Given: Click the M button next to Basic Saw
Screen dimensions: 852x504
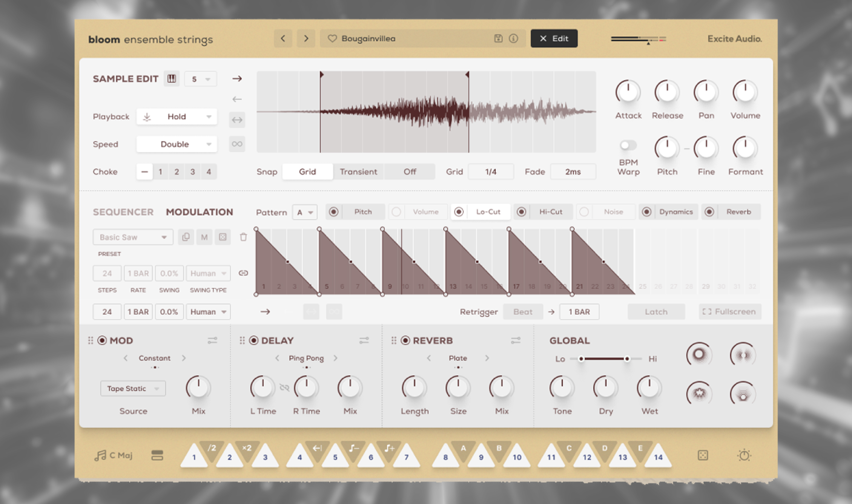Looking at the screenshot, I should point(204,237).
